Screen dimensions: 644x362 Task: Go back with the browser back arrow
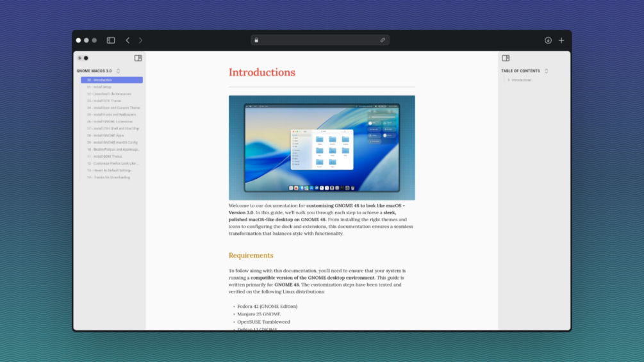[128, 40]
